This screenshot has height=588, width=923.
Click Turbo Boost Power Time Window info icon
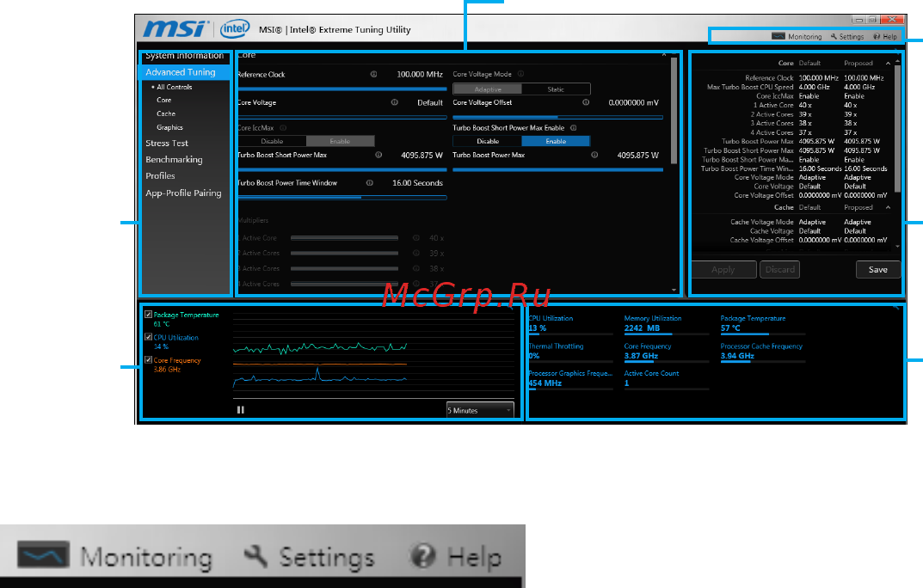(370, 183)
